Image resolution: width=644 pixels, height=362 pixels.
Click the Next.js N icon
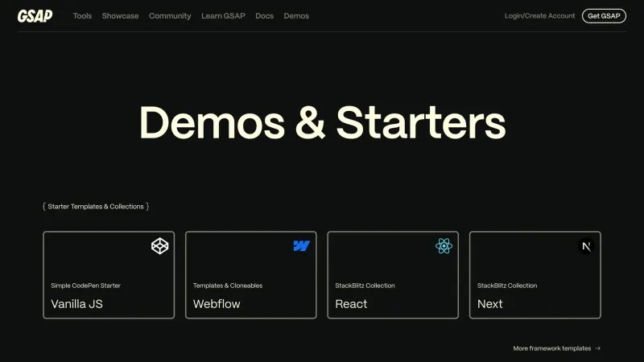[586, 246]
